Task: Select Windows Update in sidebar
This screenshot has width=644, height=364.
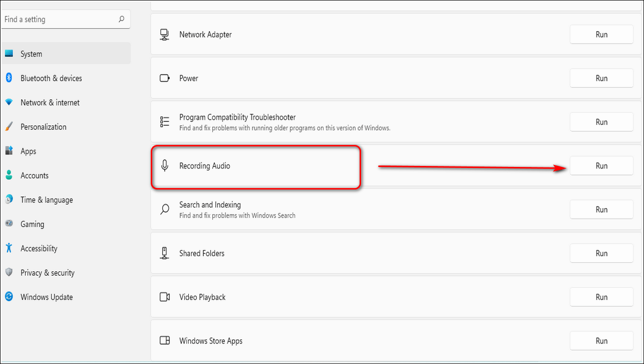Action: 46,297
